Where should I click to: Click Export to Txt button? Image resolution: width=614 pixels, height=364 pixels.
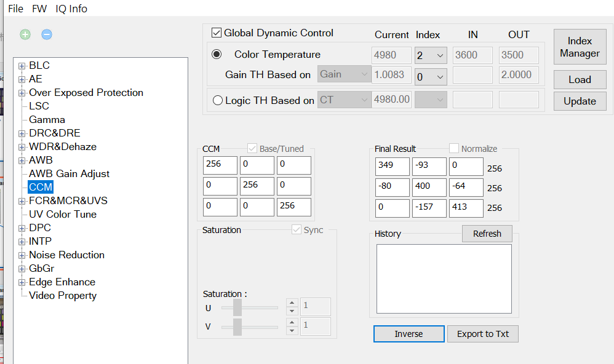tap(483, 334)
